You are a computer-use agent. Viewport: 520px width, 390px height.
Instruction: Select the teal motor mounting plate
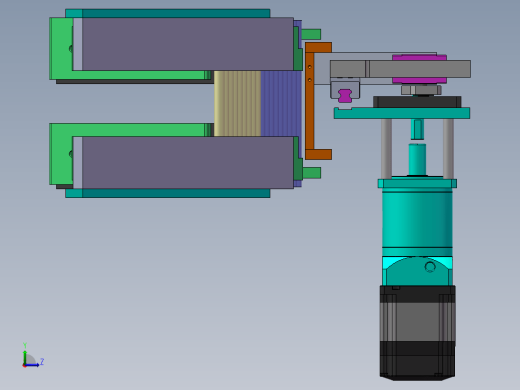[402, 113]
